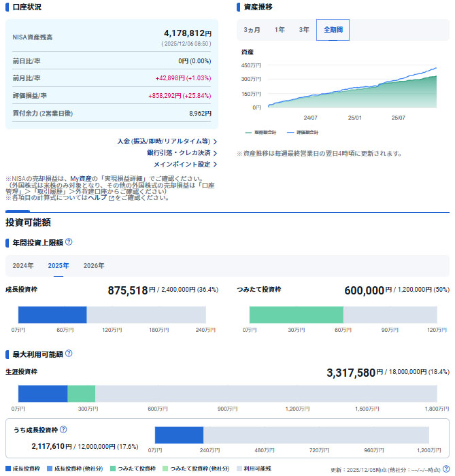Screen dimensions: 455x476
Task: Click help icon next to うち成長投資枠
Action: 63,430
